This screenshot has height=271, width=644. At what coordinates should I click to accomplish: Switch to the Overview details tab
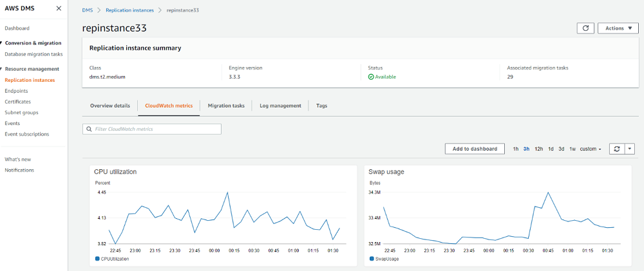pos(109,106)
